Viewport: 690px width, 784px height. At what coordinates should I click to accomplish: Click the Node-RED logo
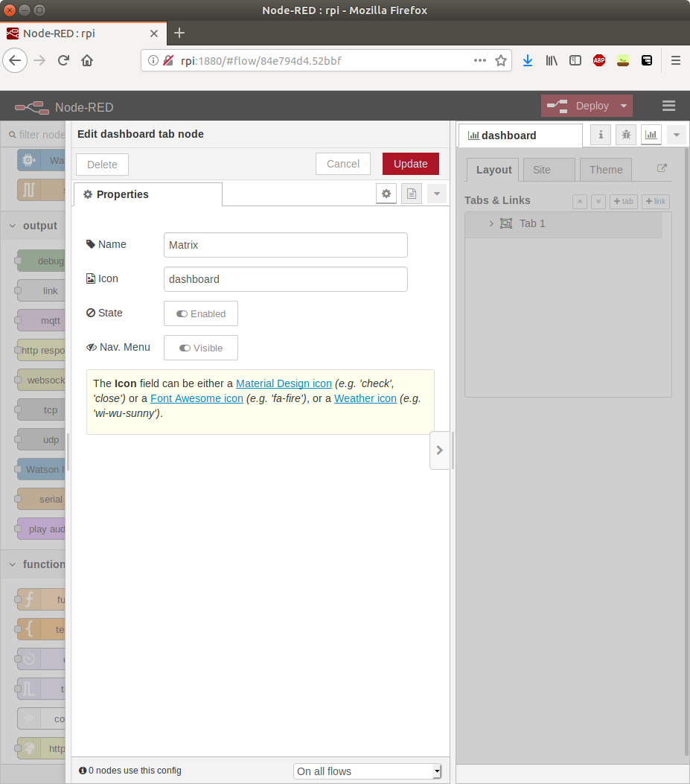32,107
